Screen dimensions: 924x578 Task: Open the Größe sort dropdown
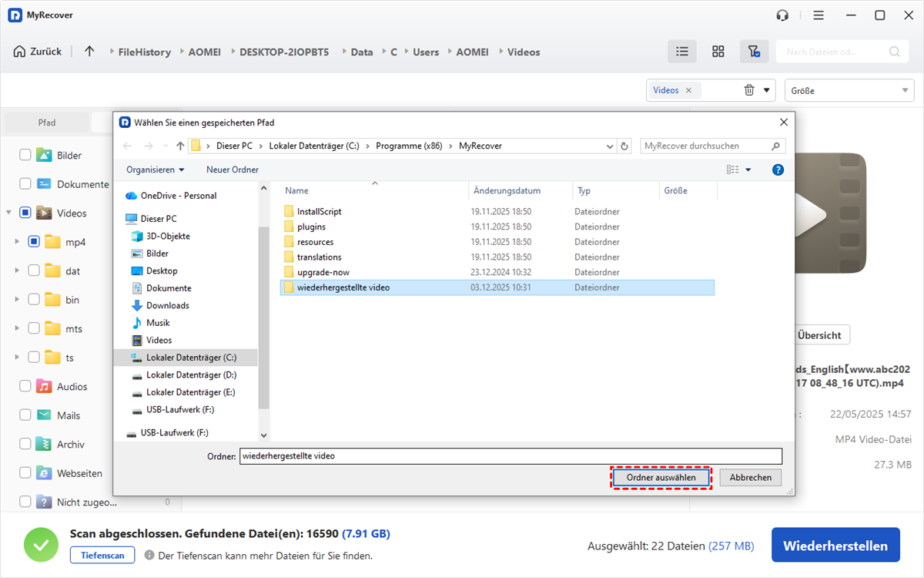[x=849, y=90]
